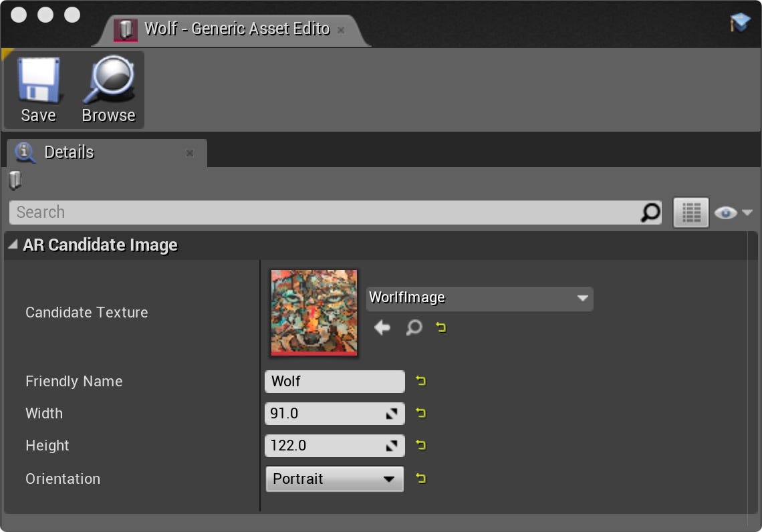The width and height of the screenshot is (762, 532).
Task: Click the Save floppy disk icon
Action: [x=39, y=80]
